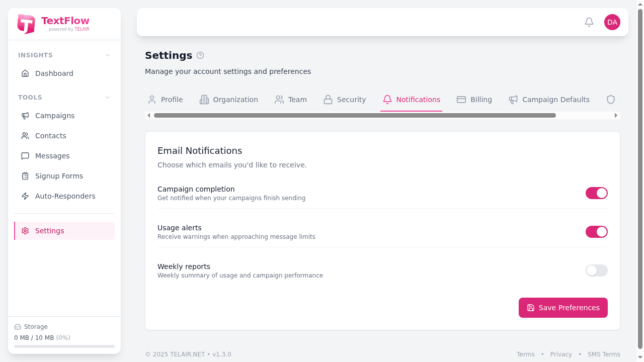This screenshot has height=362, width=644.
Task: Open the Privacy link in footer
Action: (x=561, y=354)
